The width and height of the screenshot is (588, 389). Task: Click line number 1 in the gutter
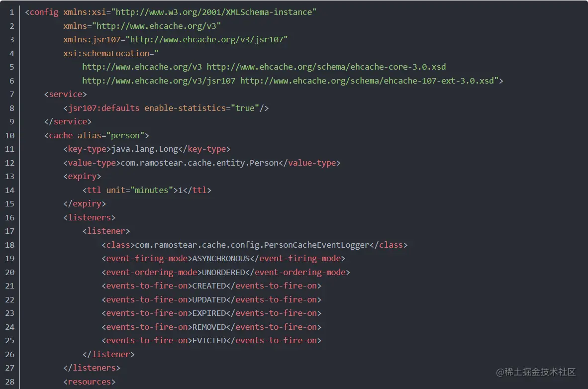point(11,12)
